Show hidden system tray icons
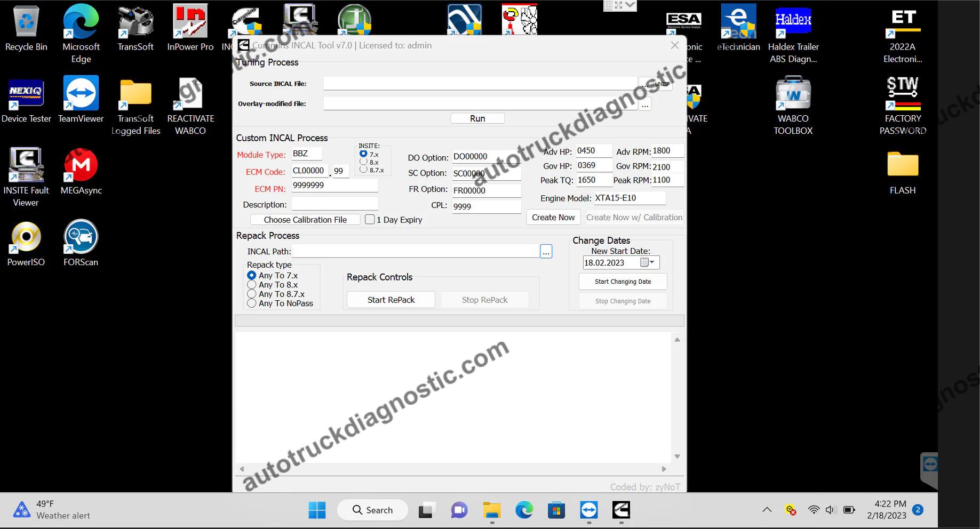The image size is (980, 529). coord(767,510)
